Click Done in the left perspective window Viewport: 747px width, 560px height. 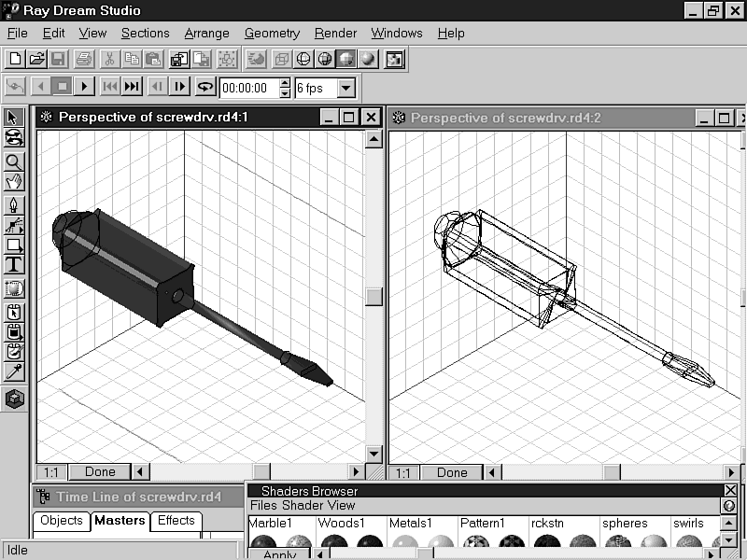[99, 472]
